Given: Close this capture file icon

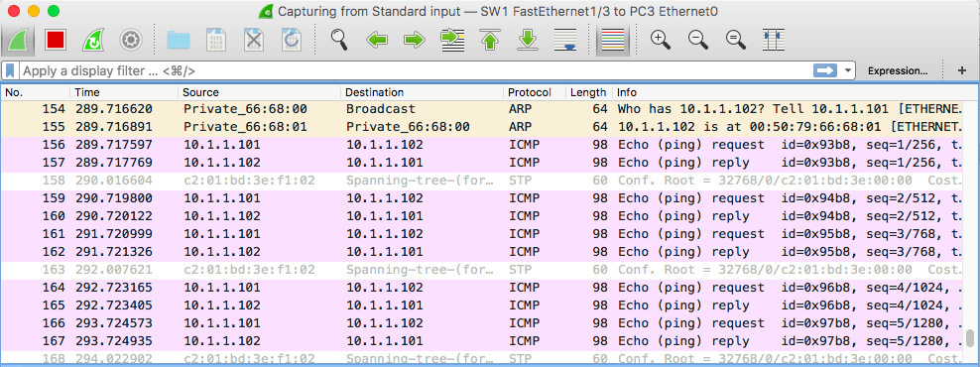Looking at the screenshot, I should pos(253,40).
